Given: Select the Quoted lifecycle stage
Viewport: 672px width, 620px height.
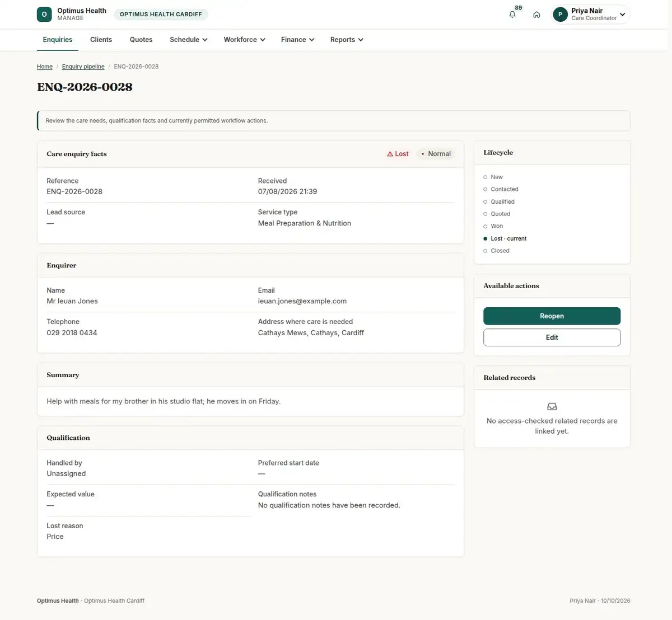Looking at the screenshot, I should 497,214.
